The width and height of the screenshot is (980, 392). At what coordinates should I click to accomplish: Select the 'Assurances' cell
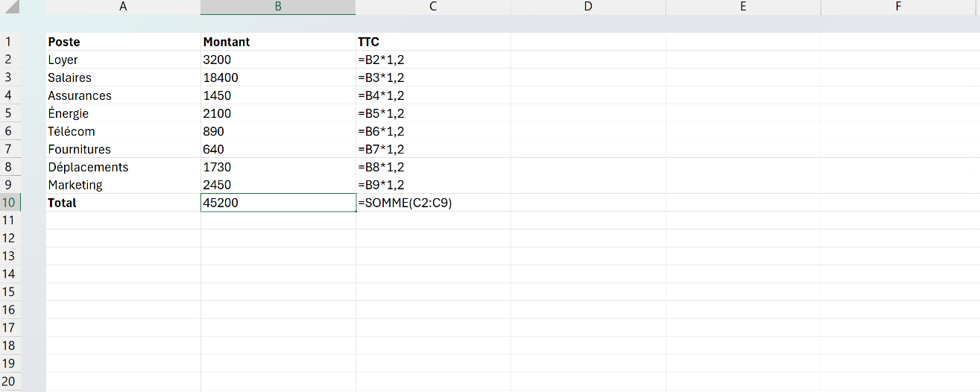click(x=123, y=95)
